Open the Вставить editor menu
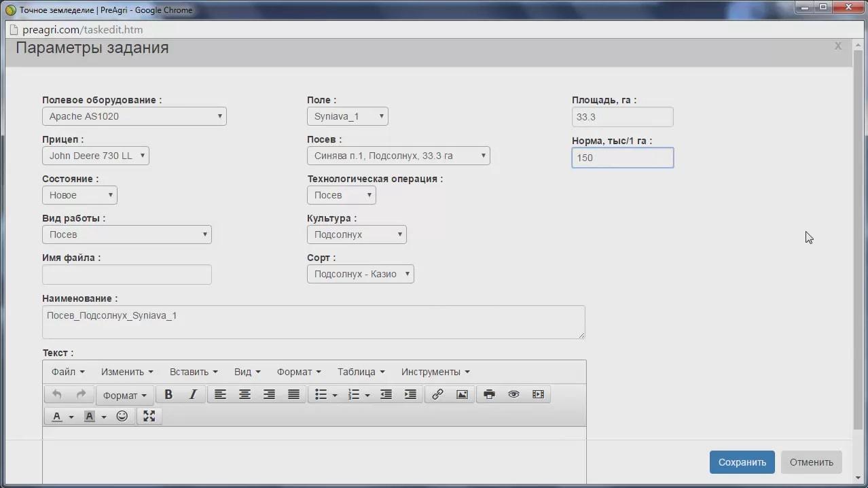Image resolution: width=868 pixels, height=488 pixels. tap(194, 372)
